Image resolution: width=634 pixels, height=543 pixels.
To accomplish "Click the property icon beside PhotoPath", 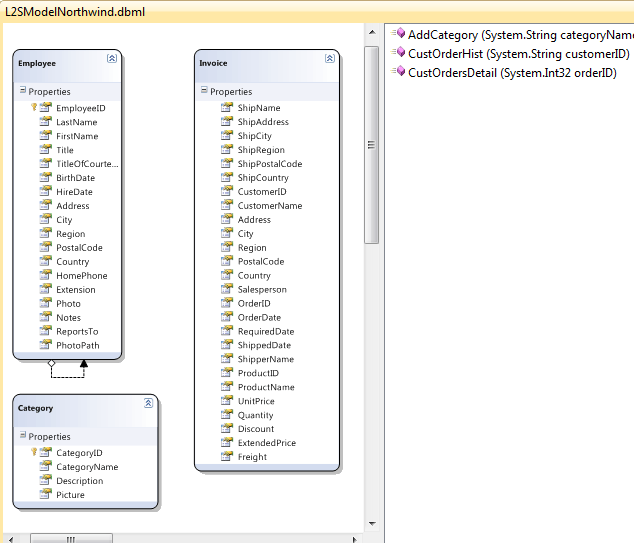I will (46, 345).
